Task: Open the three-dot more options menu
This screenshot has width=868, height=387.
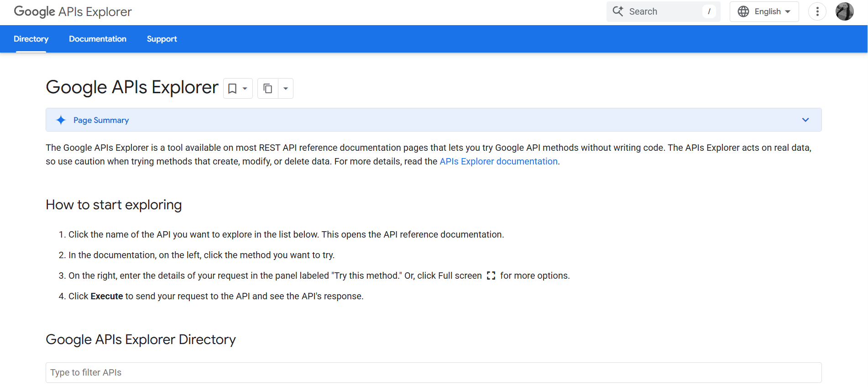Action: pyautogui.click(x=817, y=11)
